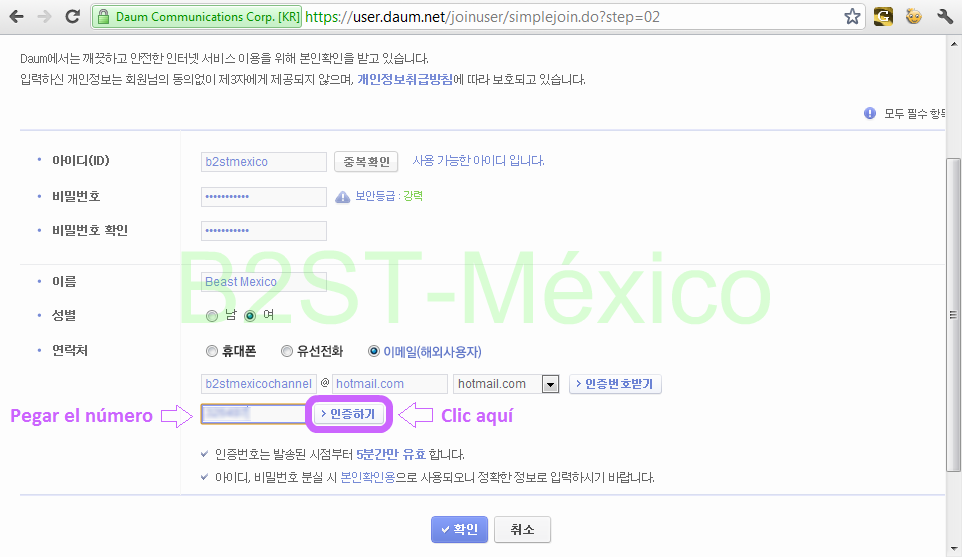Click the email domain text field hotmail.com
Viewport: 962px width, 557px height.
click(390, 384)
